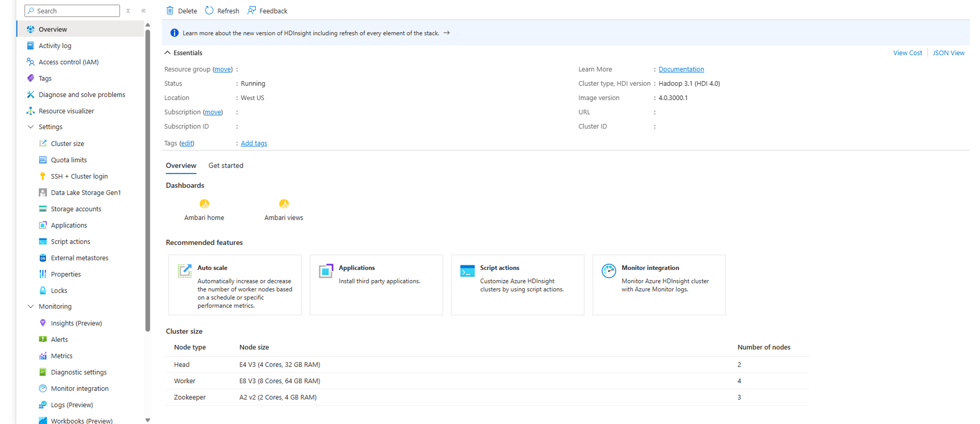Click the Metrics monitoring icon
Viewport: 980px width, 424px height.
point(42,356)
